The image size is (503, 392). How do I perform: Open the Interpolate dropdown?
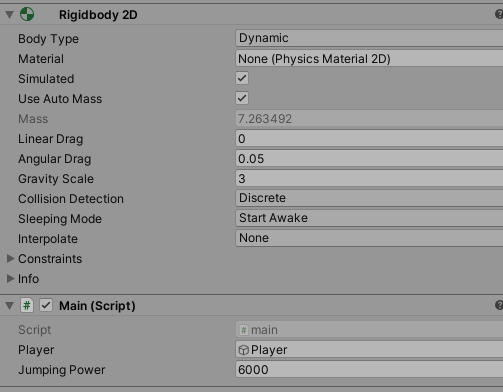[x=369, y=238]
